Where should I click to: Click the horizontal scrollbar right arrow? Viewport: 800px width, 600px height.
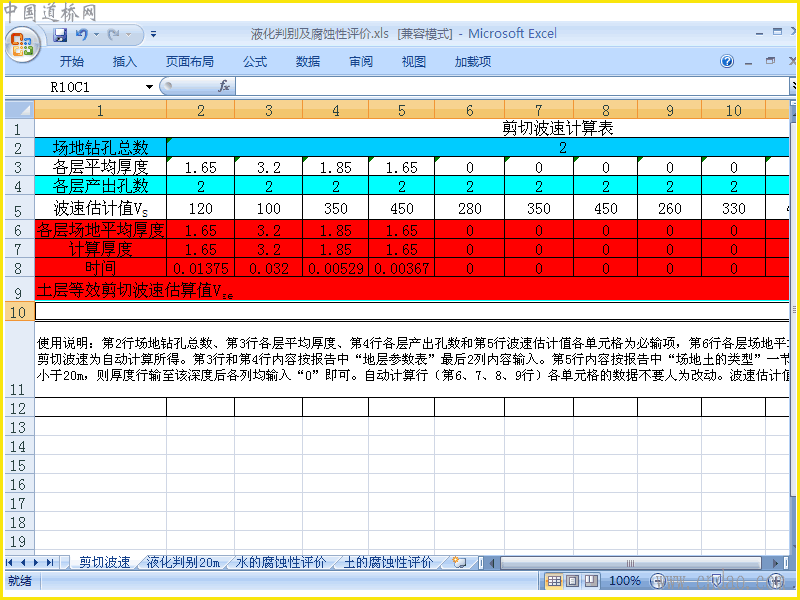coord(775,563)
